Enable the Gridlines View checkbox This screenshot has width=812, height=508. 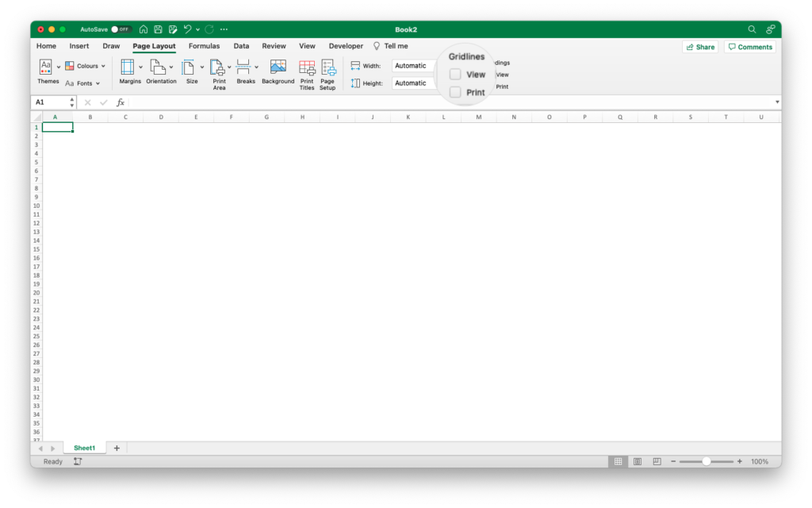click(455, 74)
